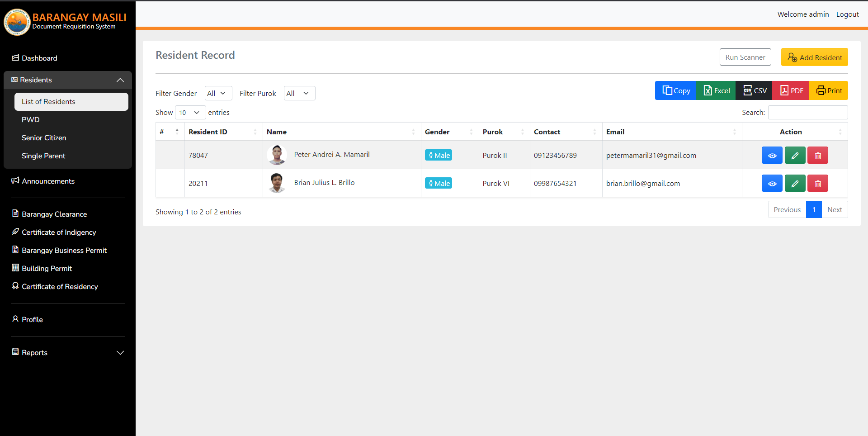
Task: Export table to Excel
Action: (x=716, y=91)
